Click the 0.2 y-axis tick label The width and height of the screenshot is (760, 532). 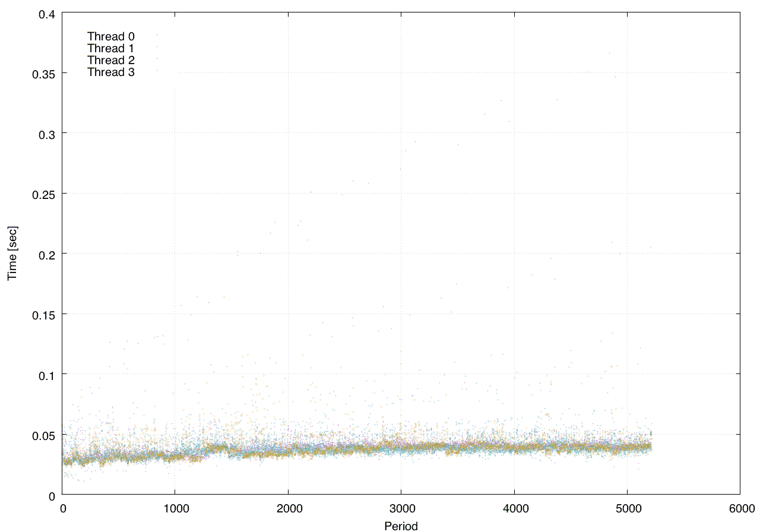(x=46, y=254)
